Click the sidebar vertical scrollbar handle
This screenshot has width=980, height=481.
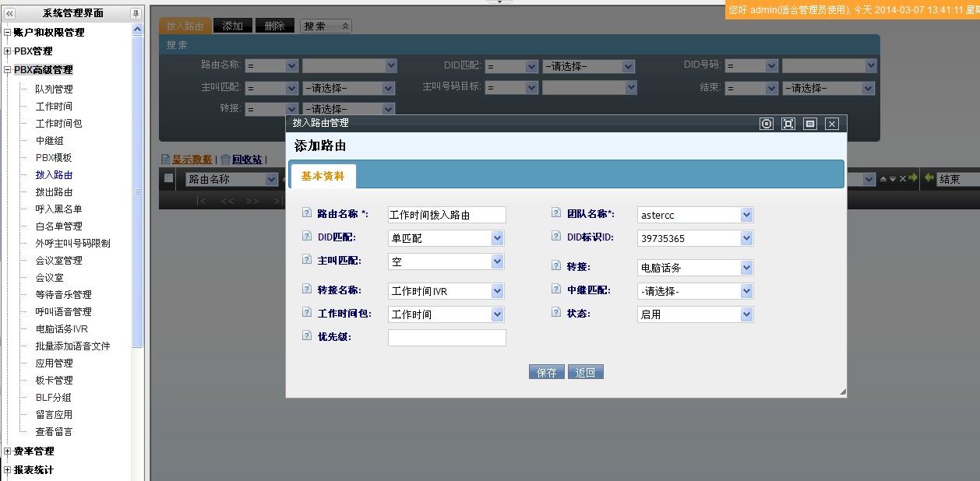pos(138,191)
